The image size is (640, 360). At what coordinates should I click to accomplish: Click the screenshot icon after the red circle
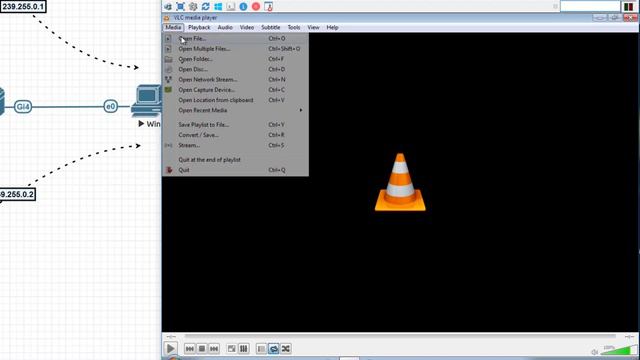(269, 7)
